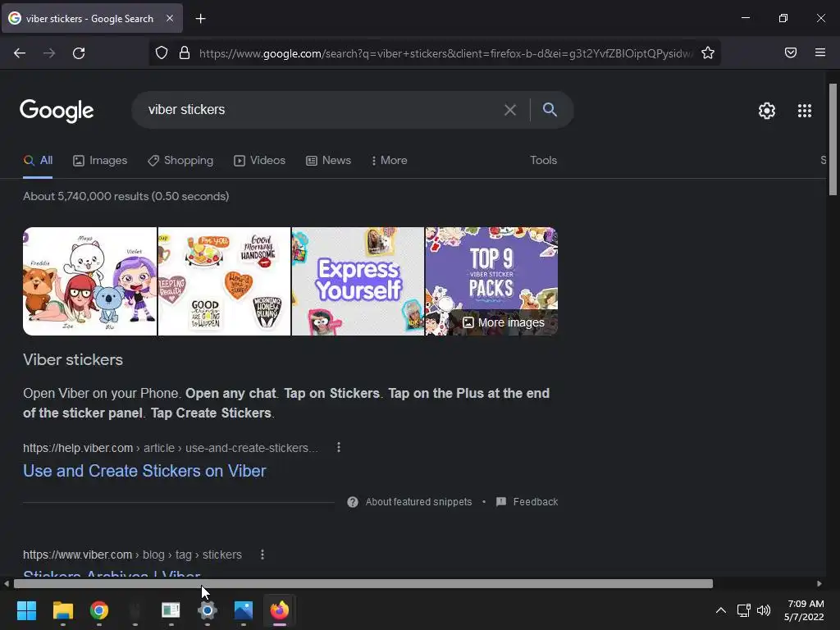The image size is (840, 630).
Task: Open the Google apps grid
Action: [805, 111]
